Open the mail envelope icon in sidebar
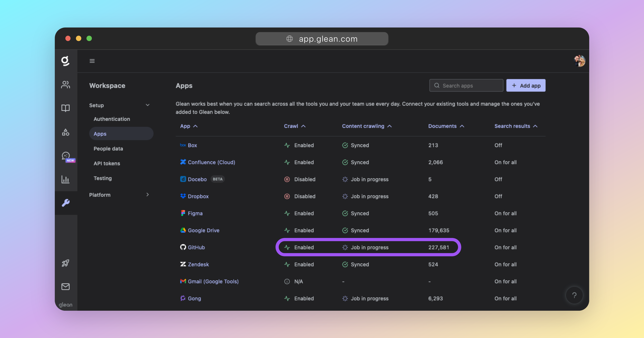The height and width of the screenshot is (338, 644). 66,287
